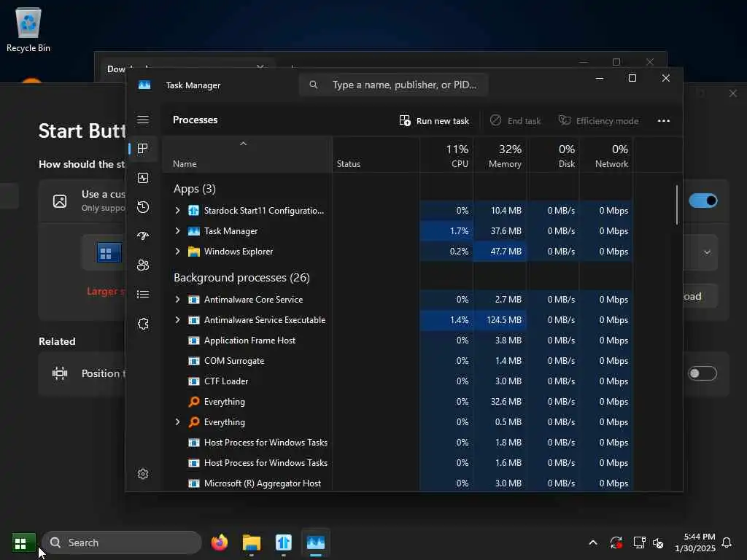Click the Efficiency mode button
This screenshot has height=560, width=747.
tap(598, 121)
